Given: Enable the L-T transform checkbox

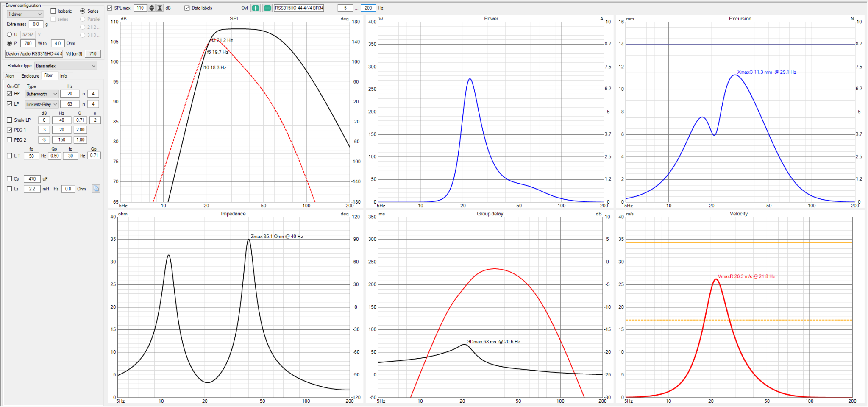Looking at the screenshot, I should [9, 156].
